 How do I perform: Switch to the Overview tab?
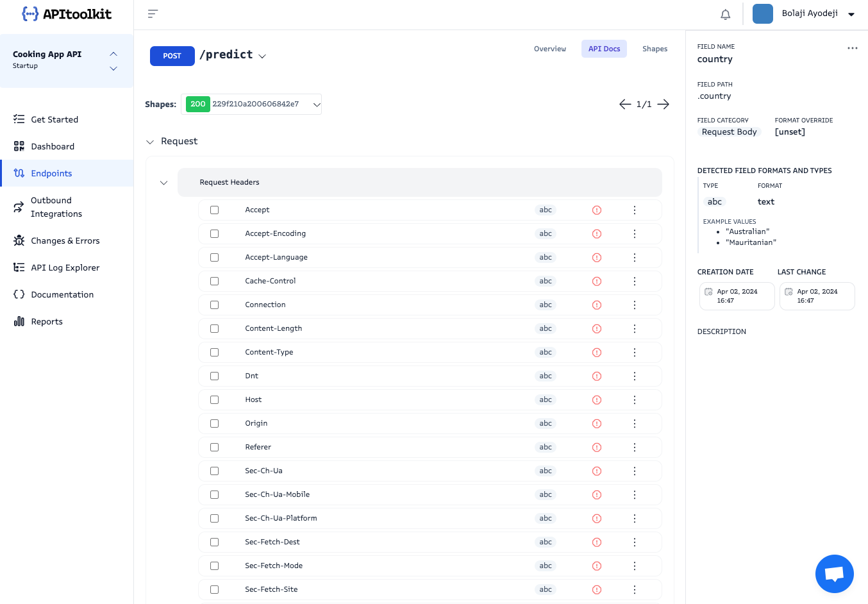[549, 49]
